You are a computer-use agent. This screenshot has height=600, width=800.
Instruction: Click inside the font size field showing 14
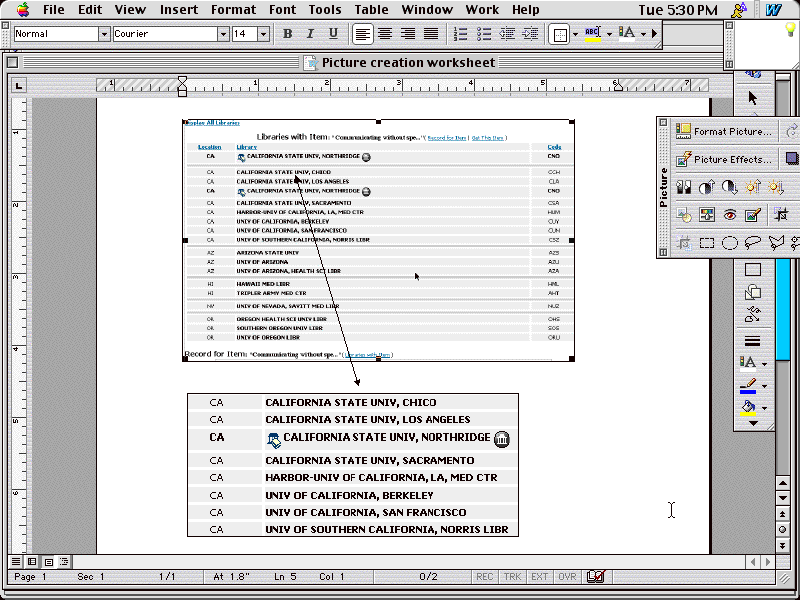pyautogui.click(x=244, y=34)
